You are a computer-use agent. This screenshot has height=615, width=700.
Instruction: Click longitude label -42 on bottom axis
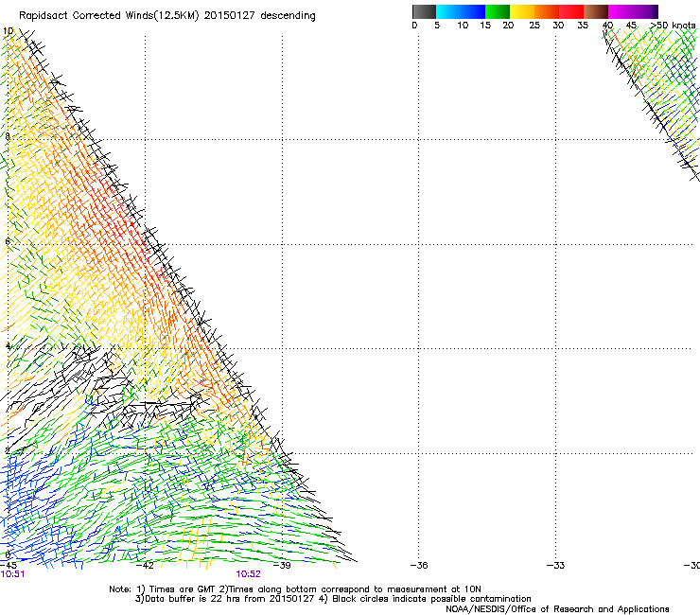145,566
